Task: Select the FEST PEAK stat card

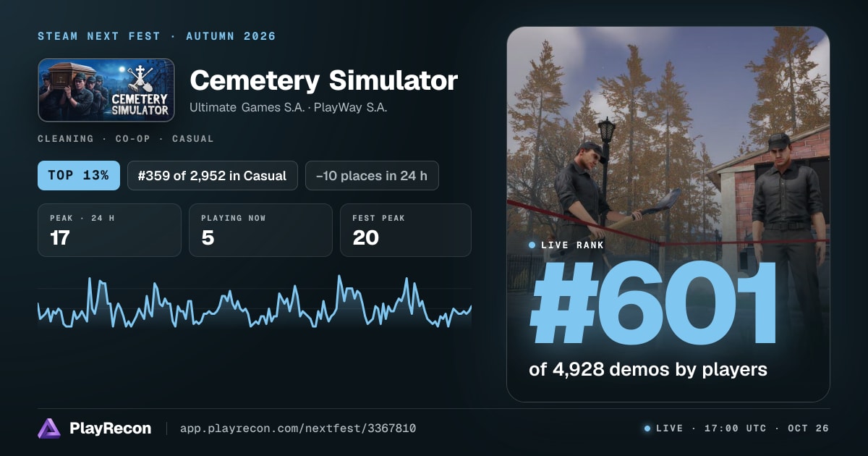Action: pos(406,230)
